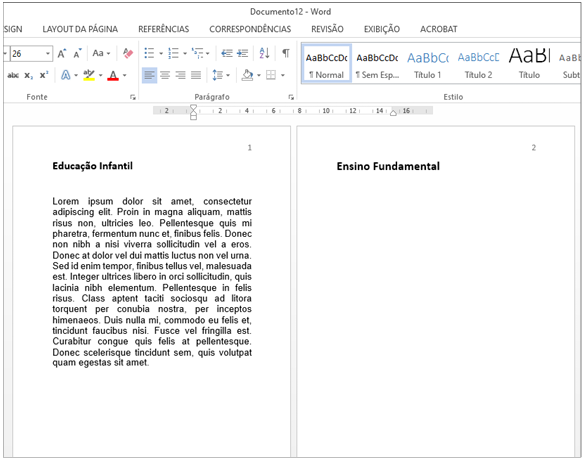Viewport: 582px width, 460px height.
Task: Toggle superscript formatting
Action: tap(44, 75)
